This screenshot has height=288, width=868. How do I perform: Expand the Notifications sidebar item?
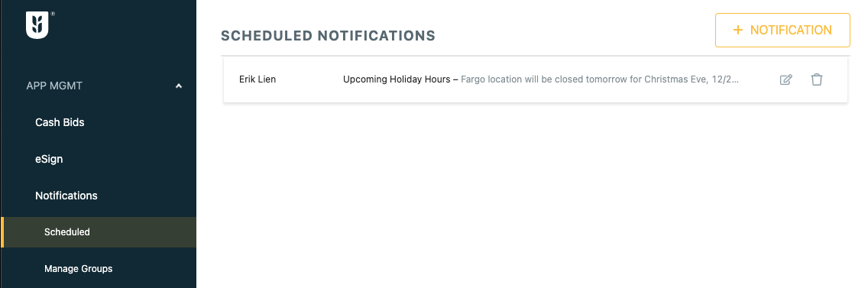click(x=66, y=196)
